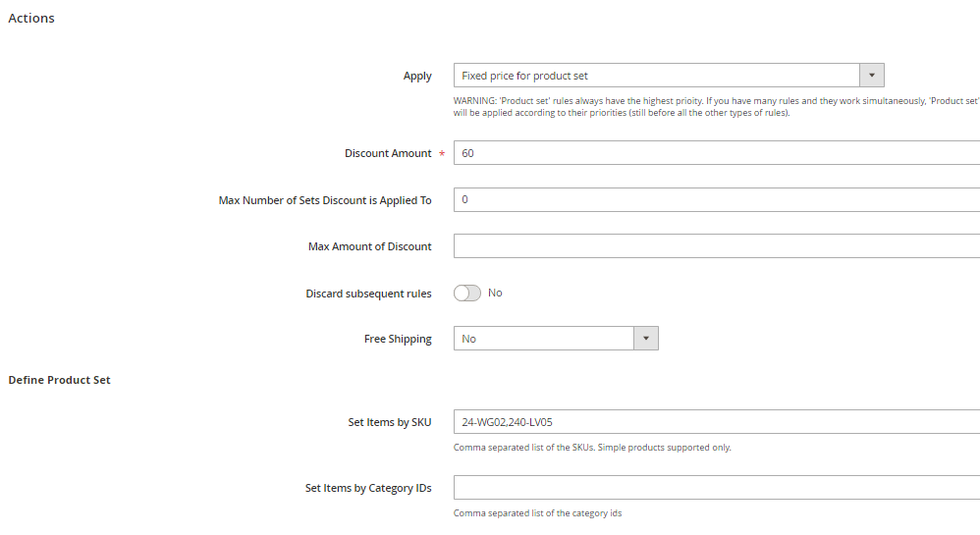
Task: Expand the Free Shipping dropdown
Action: click(x=645, y=339)
